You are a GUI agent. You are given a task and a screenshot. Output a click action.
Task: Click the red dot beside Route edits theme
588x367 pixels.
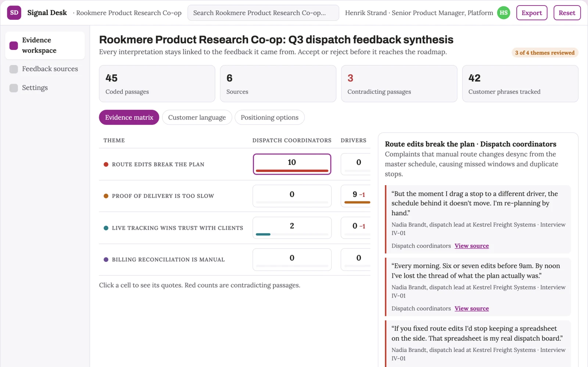106,165
